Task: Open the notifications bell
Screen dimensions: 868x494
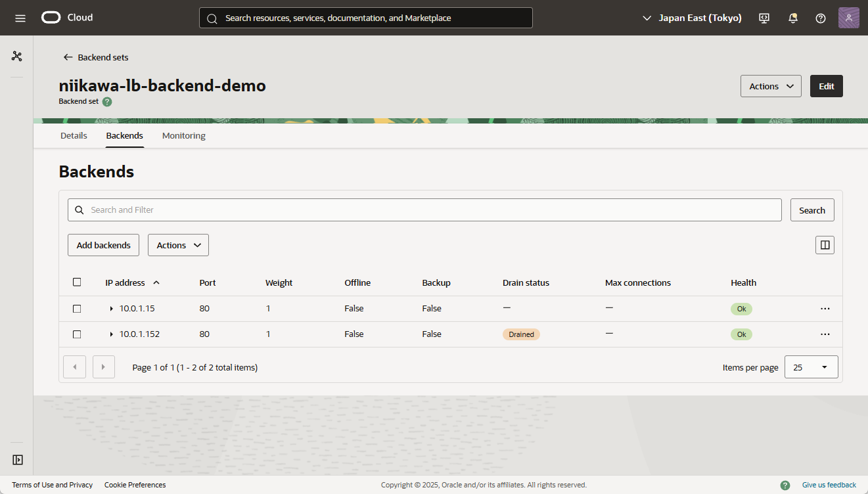Action: pos(793,18)
